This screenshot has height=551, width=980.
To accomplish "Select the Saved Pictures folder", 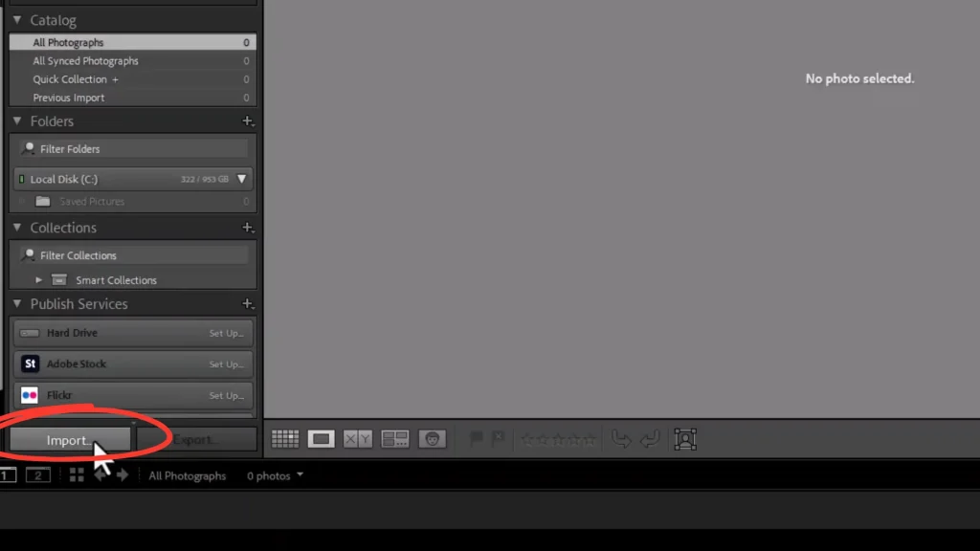I will click(x=132, y=201).
